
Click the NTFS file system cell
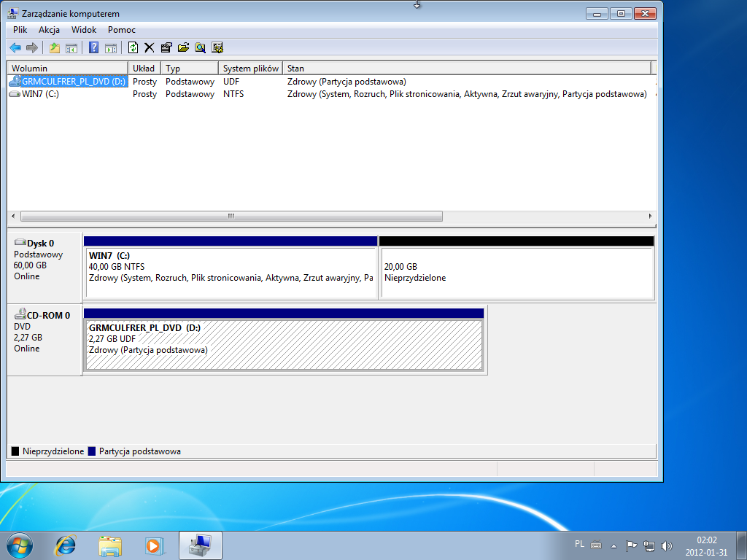(233, 94)
